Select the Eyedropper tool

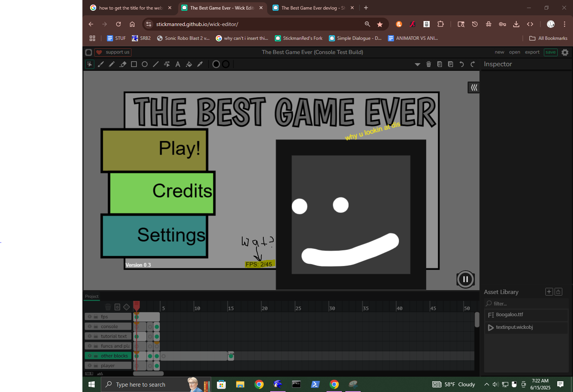(200, 64)
